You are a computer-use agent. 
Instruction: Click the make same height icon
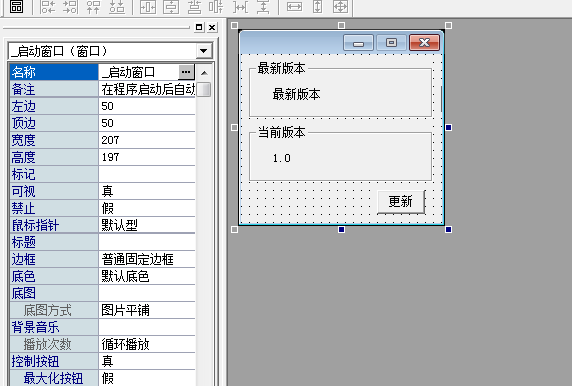tap(317, 7)
